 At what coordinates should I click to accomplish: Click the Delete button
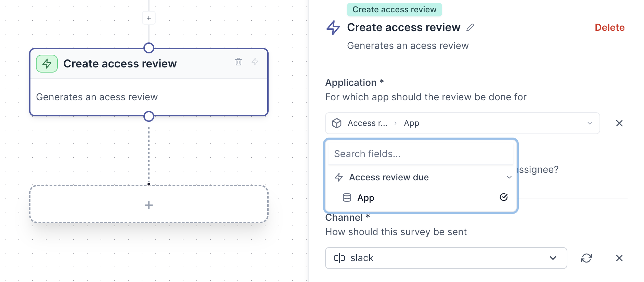(x=609, y=27)
